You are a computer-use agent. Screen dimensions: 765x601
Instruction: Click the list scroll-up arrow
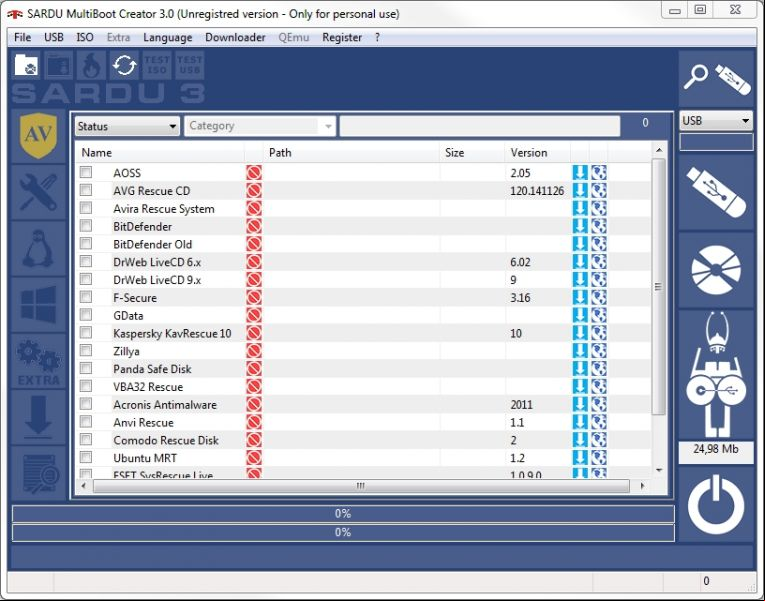659,150
